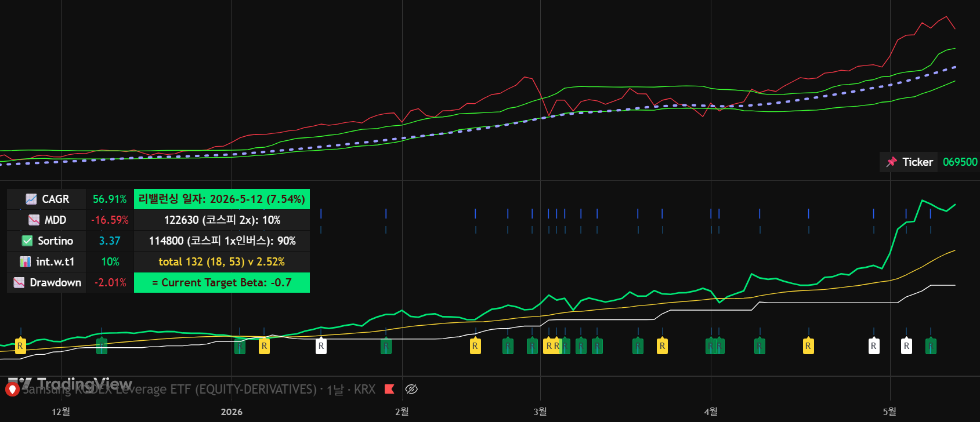The width and height of the screenshot is (980, 422).
Task: Toggle the crossed-out eye visibility icon
Action: pos(411,389)
